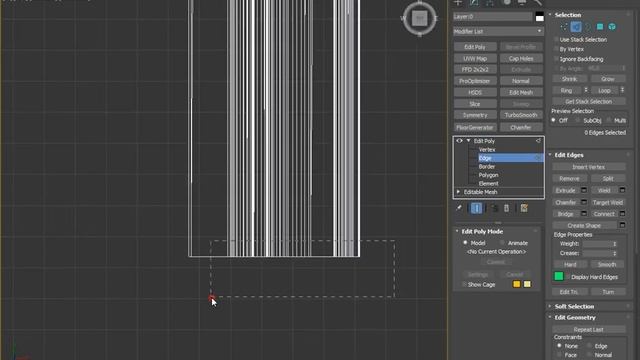Open the Modify command panel tab
640x360 pixels.
coord(474,2)
